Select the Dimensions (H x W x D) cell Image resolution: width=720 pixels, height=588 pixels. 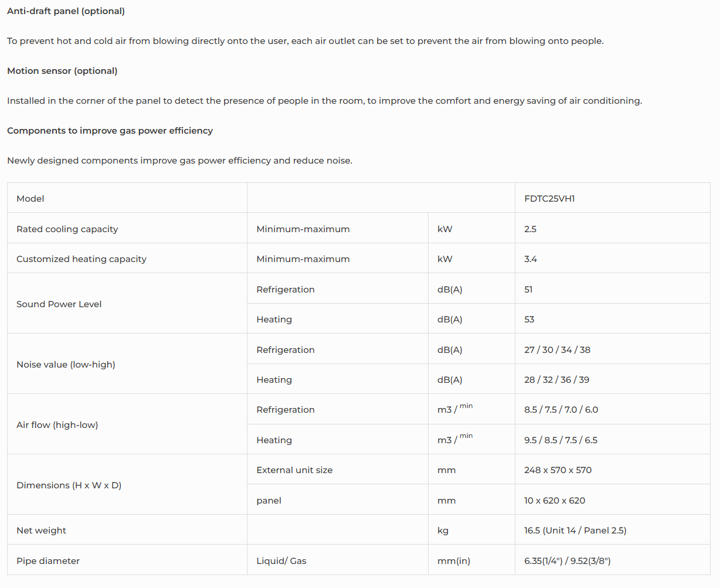click(x=69, y=485)
